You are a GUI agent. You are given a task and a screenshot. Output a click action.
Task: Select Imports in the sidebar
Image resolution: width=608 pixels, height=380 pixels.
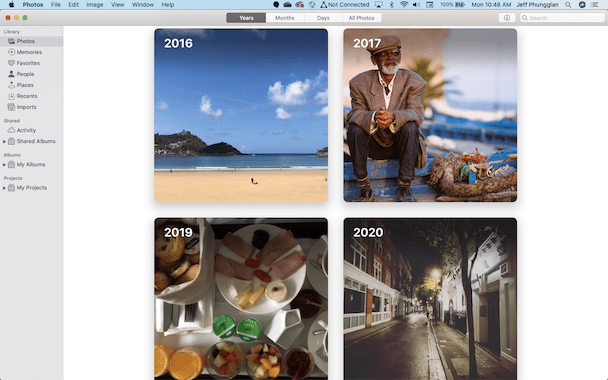coord(26,107)
